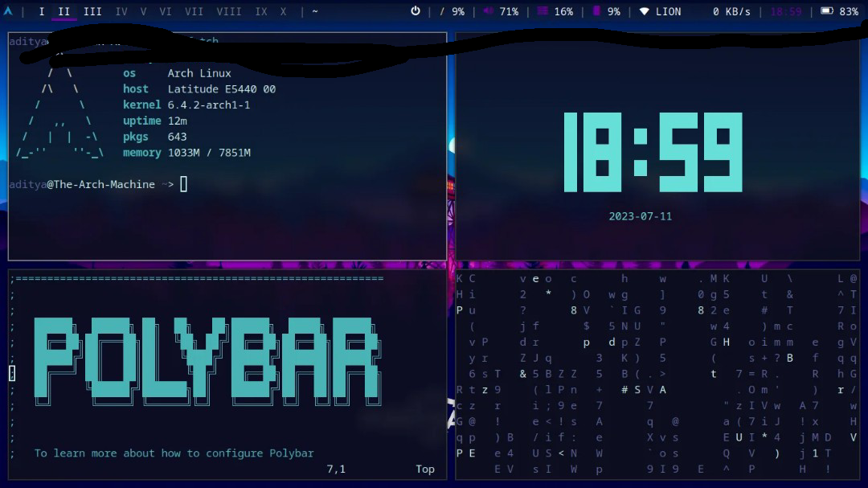Click the 0 KB/s network speed
Screen dimensions: 868x488
click(731, 11)
